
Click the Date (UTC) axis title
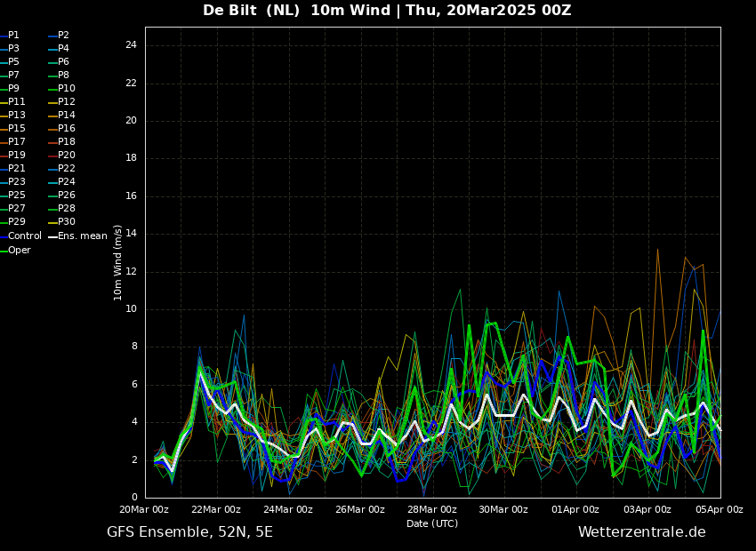[432, 523]
